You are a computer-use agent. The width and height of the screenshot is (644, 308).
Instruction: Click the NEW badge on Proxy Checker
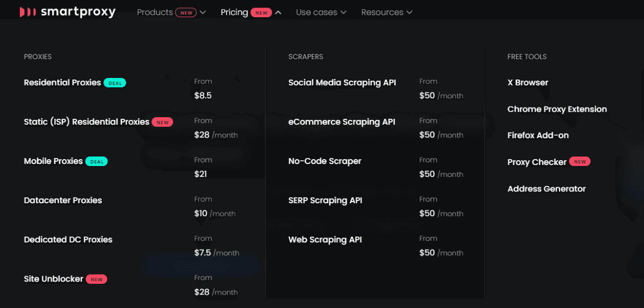580,161
